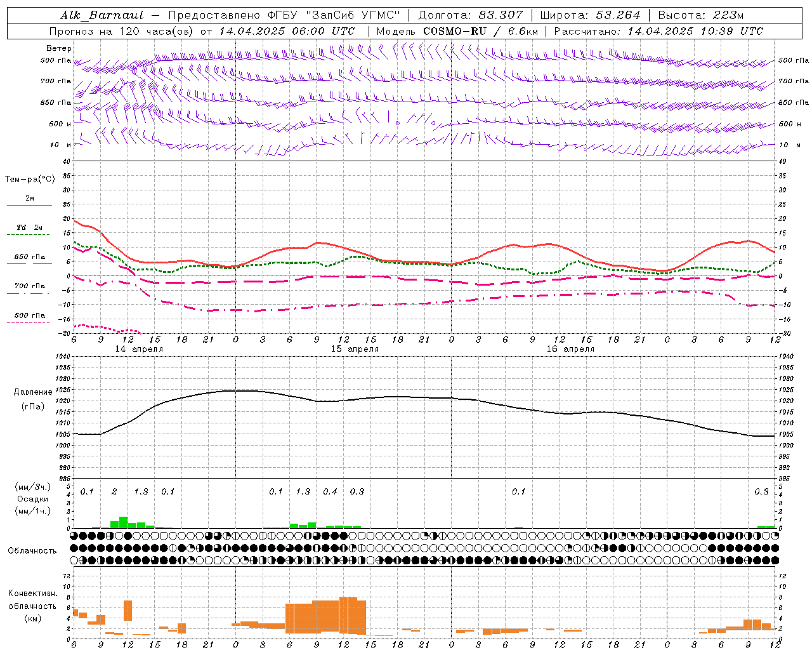The image size is (812, 650).
Task: Click the 'Тем-ра(°C)' temperature panel label
Action: [30, 179]
